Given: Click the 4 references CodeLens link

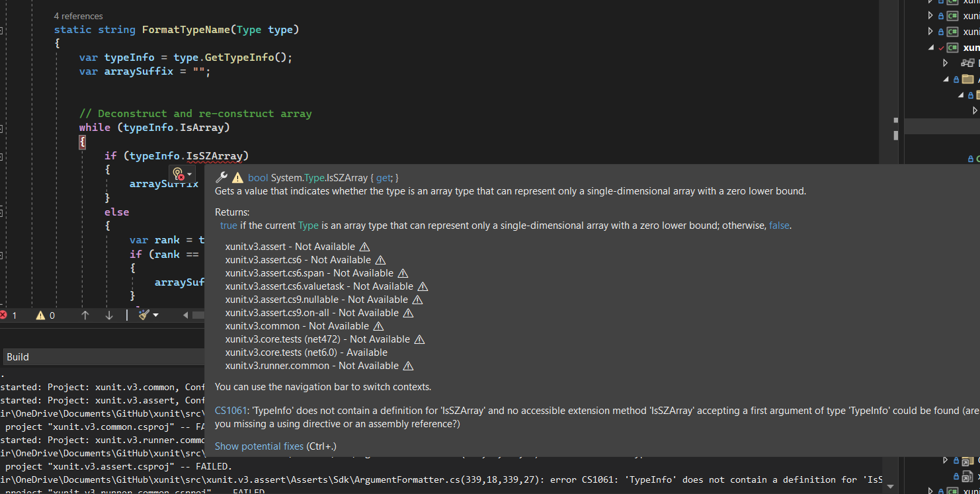Looking at the screenshot, I should tap(78, 16).
